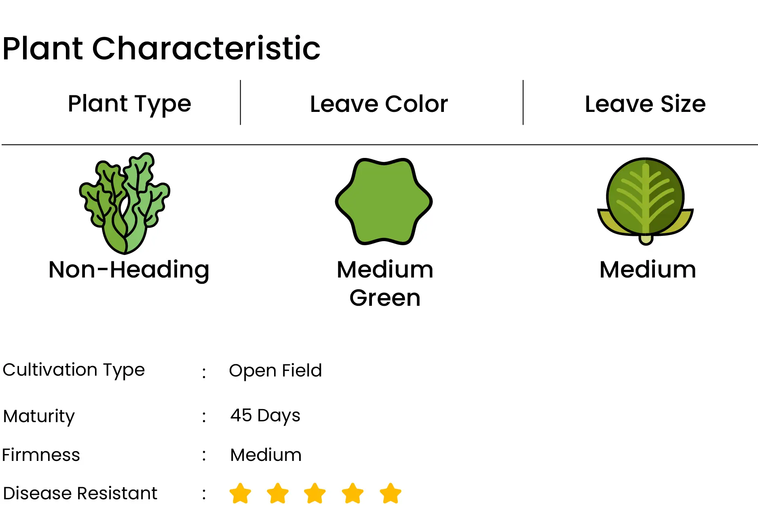The height and width of the screenshot is (532, 758).
Task: Select the Leave Color column header
Action: [379, 104]
